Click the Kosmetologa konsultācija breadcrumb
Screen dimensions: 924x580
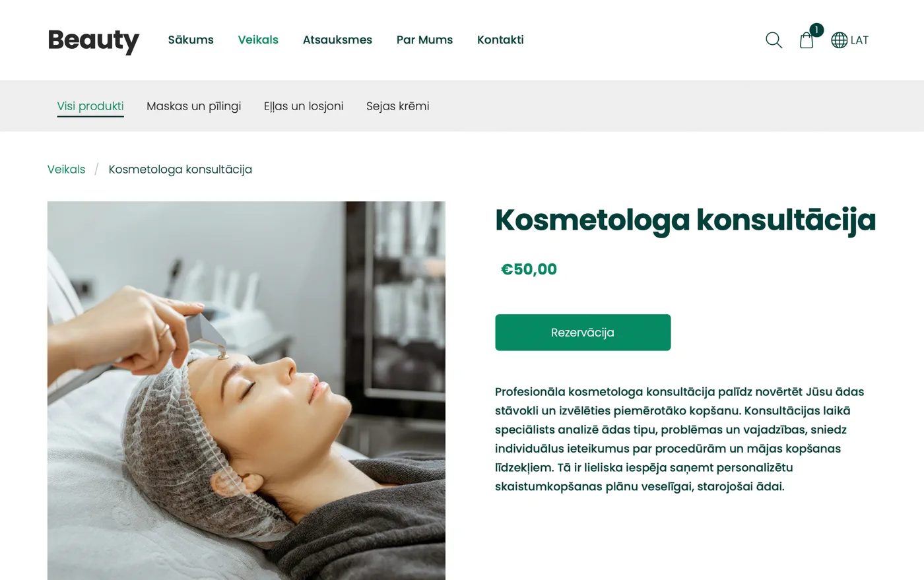point(180,170)
